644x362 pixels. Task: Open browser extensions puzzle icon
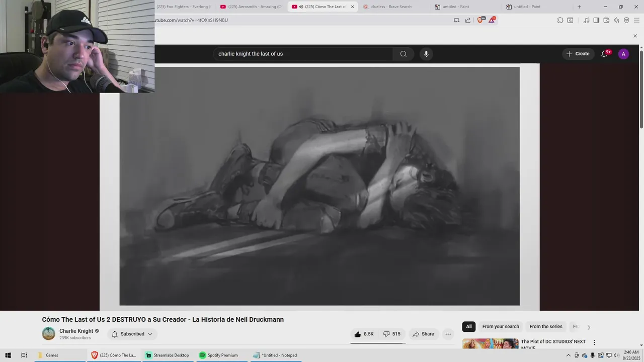click(x=560, y=20)
